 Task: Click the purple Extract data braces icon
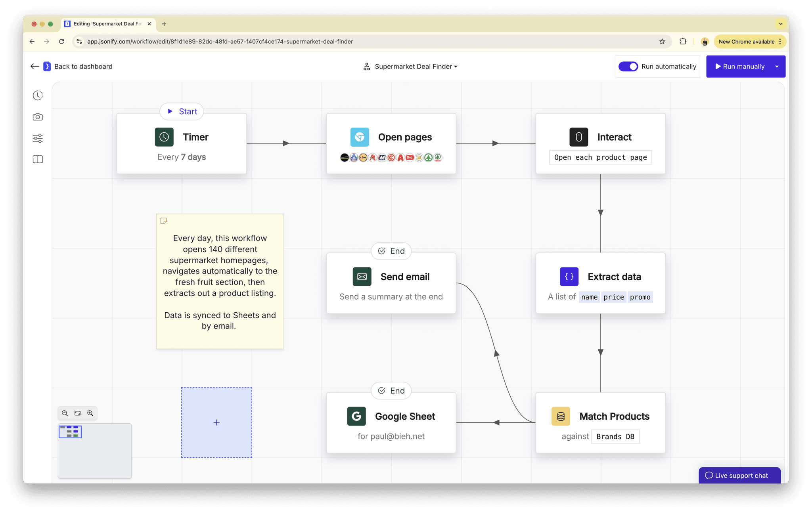pyautogui.click(x=569, y=277)
